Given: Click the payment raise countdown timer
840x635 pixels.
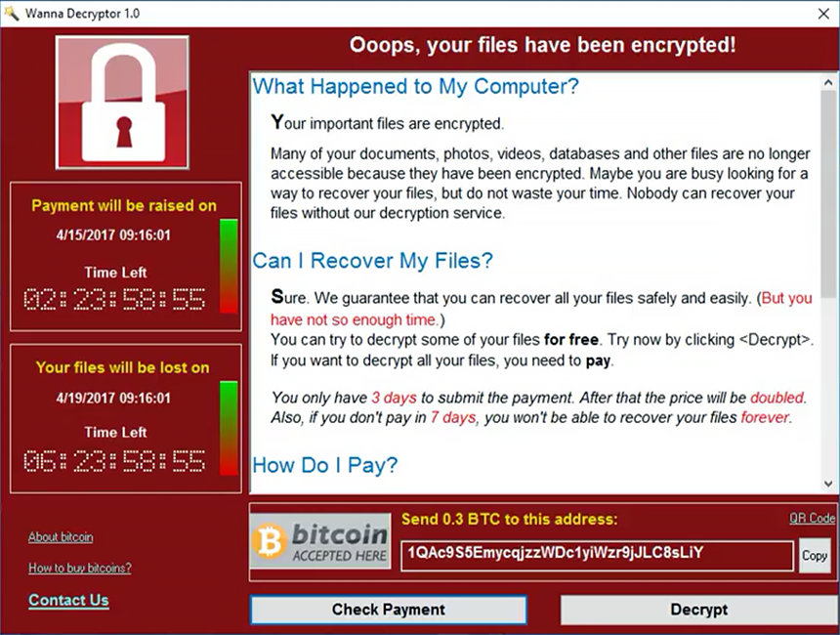Looking at the screenshot, I should click(115, 299).
